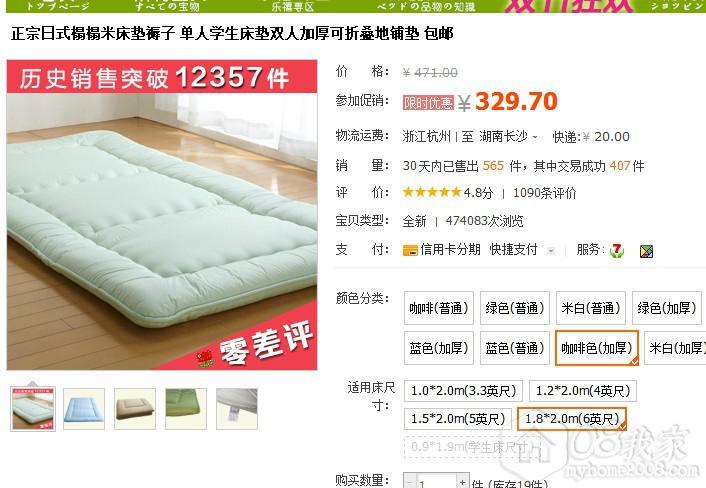Click the 限时优惠 promotion badge
Image resolution: width=706 pixels, height=488 pixels.
click(x=428, y=103)
